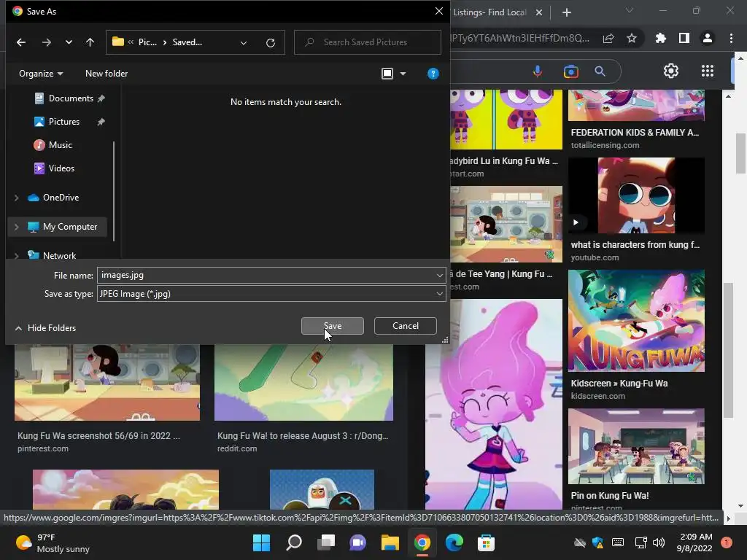The width and height of the screenshot is (747, 560).
Task: Open address path dropdown chevron
Action: pyautogui.click(x=244, y=42)
